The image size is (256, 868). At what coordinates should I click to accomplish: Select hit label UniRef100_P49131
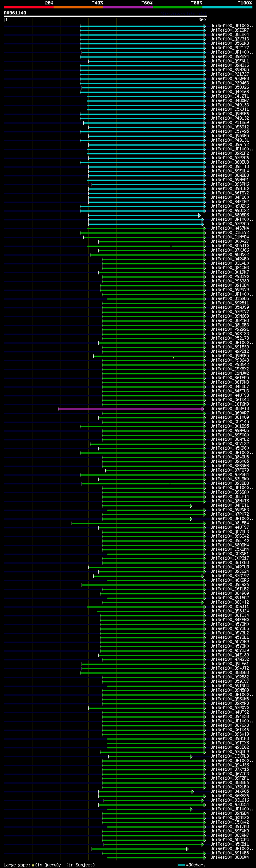(x=230, y=140)
